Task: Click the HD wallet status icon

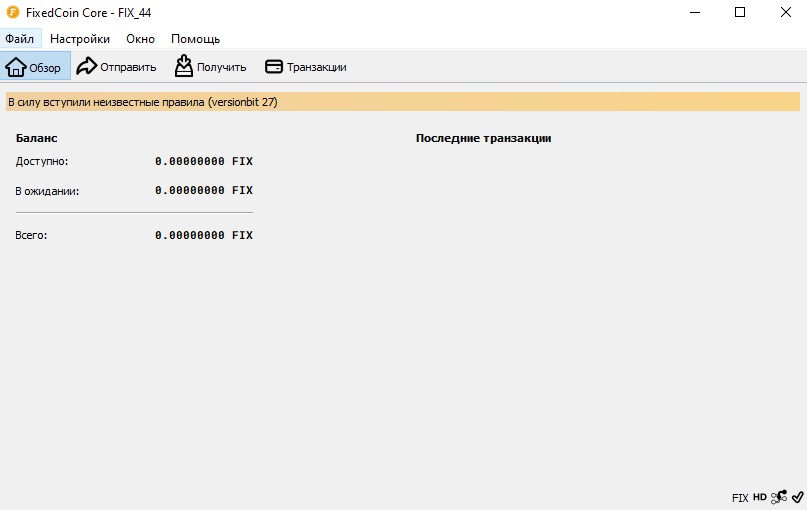Action: [x=760, y=497]
